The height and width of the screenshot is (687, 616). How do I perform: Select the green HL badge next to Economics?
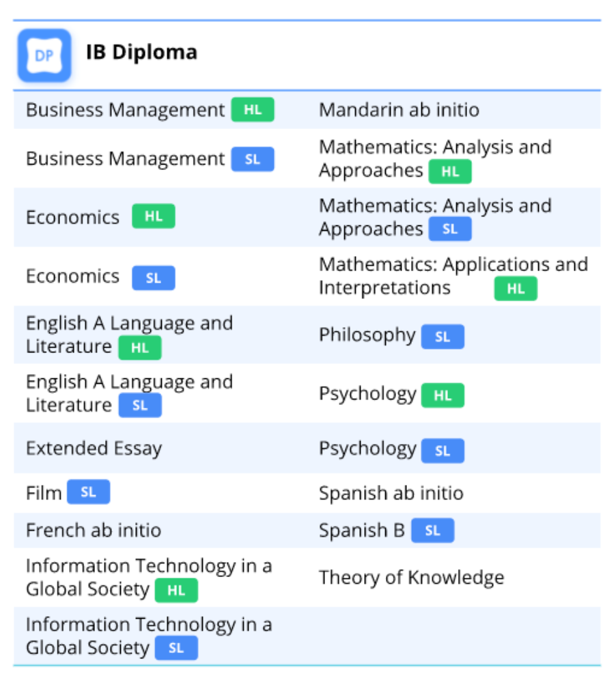(154, 216)
